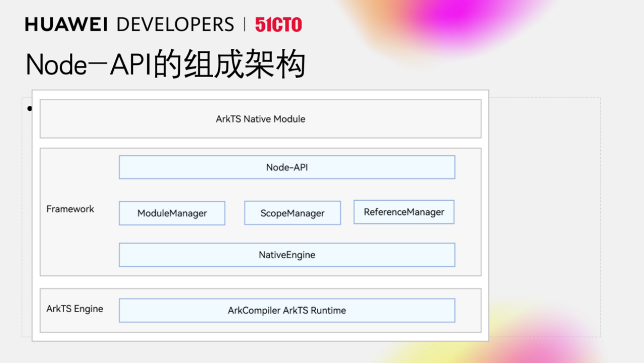
Task: Select the Framework label
Action: (70, 209)
